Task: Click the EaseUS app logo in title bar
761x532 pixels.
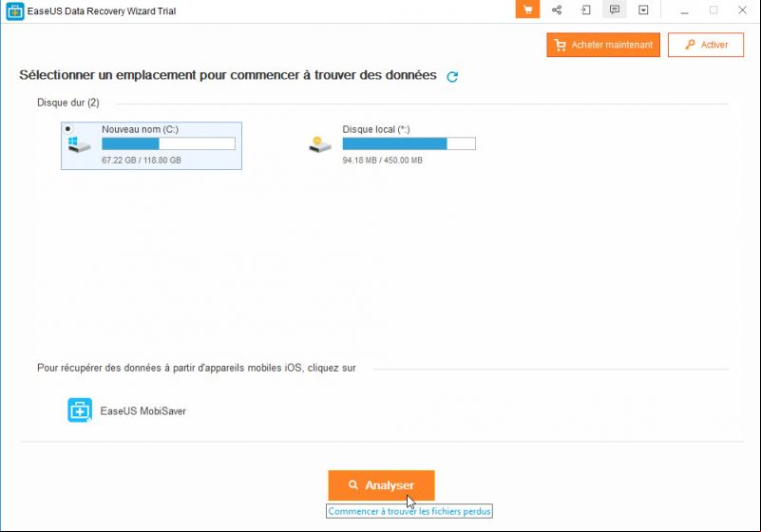Action: pyautogui.click(x=15, y=11)
